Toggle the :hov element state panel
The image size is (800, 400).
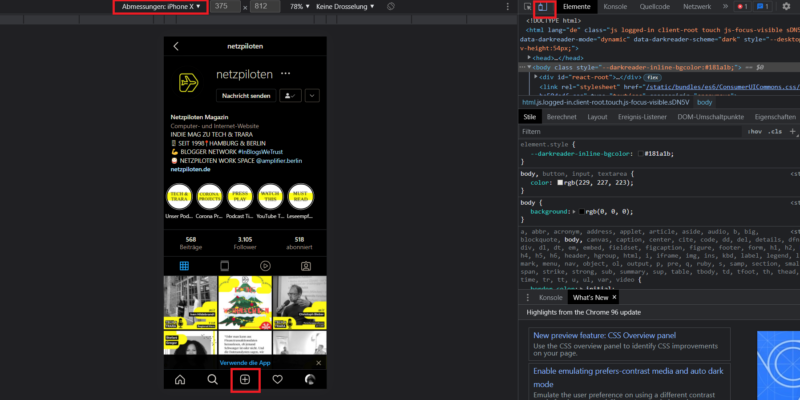coord(755,131)
